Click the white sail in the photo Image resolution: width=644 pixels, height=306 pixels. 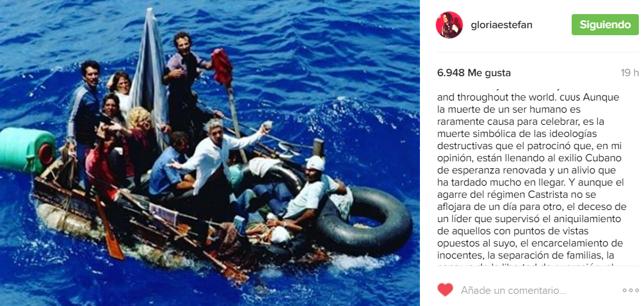[x=150, y=78]
